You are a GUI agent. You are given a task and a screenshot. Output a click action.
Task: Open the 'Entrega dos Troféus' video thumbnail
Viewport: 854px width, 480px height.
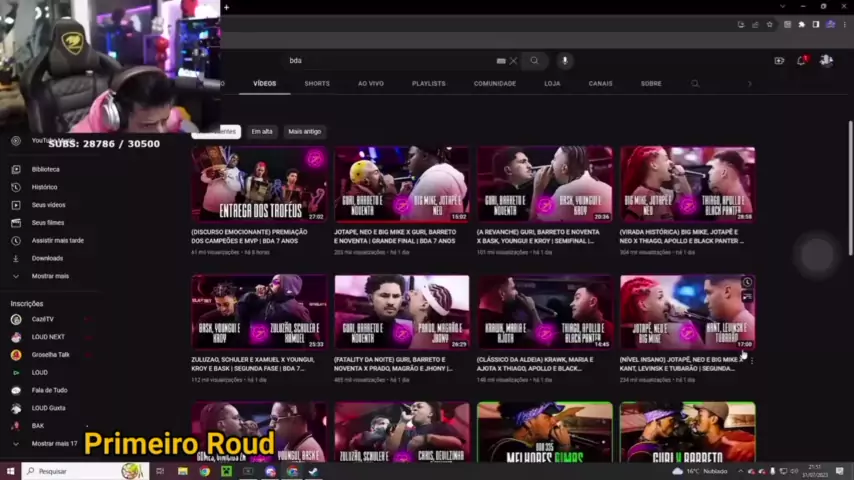259,184
